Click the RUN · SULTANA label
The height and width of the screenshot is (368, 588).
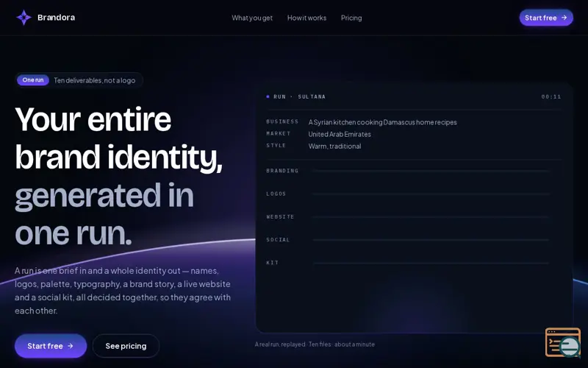tap(299, 96)
